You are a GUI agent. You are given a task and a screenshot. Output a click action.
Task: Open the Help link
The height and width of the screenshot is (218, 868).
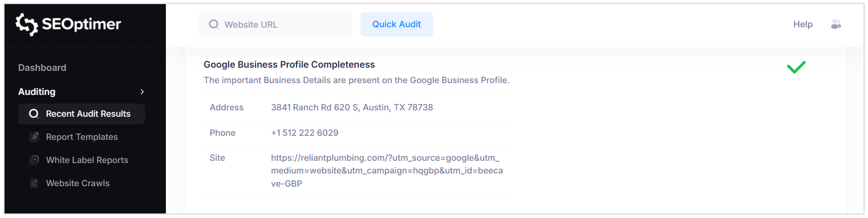point(803,25)
